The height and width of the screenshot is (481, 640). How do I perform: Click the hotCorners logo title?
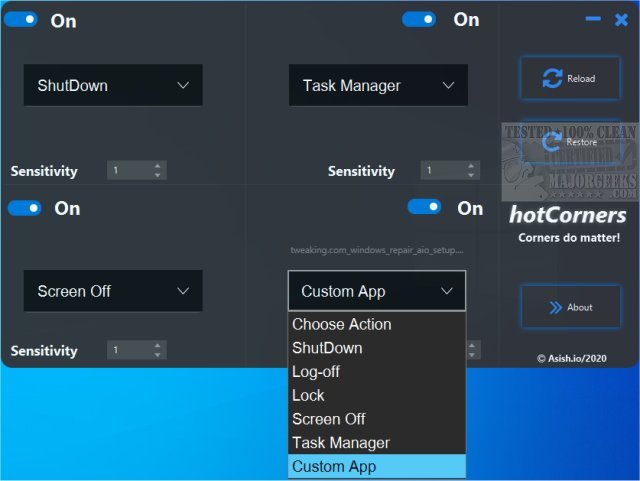coord(568,215)
